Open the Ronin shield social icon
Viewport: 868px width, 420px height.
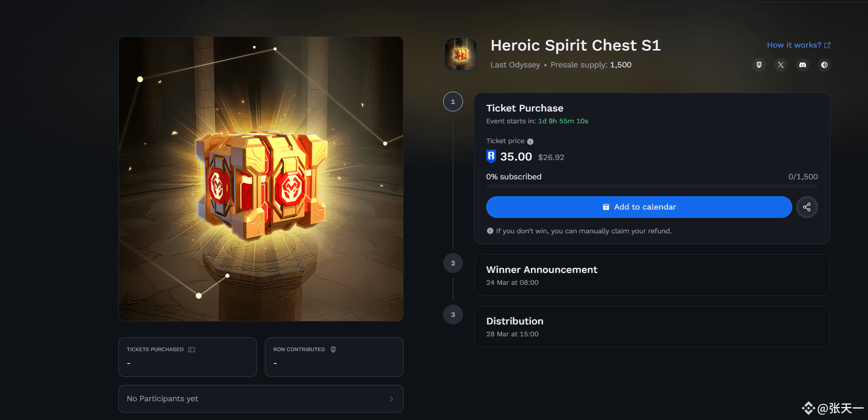point(759,65)
